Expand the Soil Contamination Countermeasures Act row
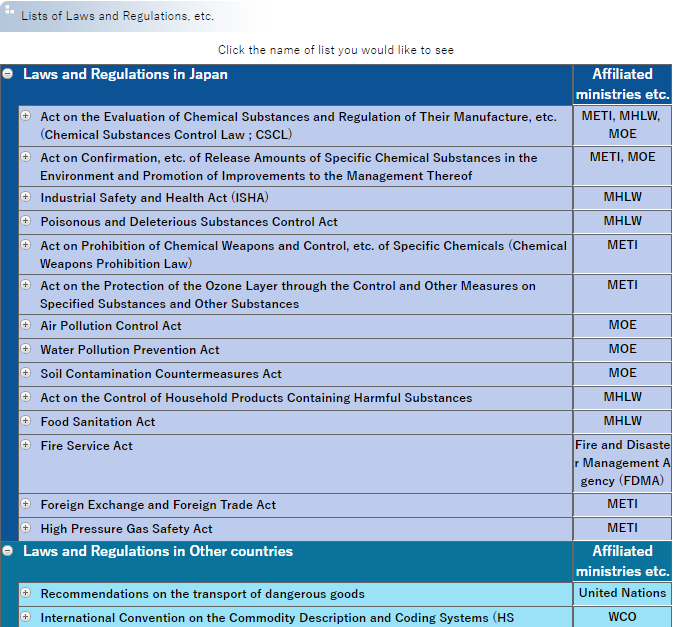 point(26,373)
